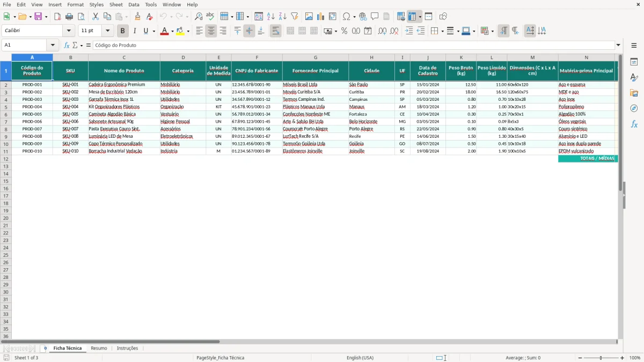Click the formula input line
The height and width of the screenshot is (362, 644).
point(354,45)
